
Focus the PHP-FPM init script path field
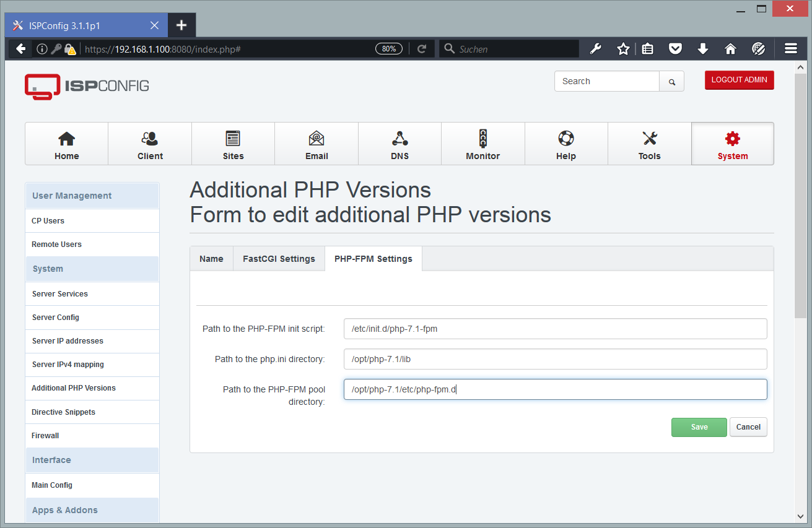[556, 329]
